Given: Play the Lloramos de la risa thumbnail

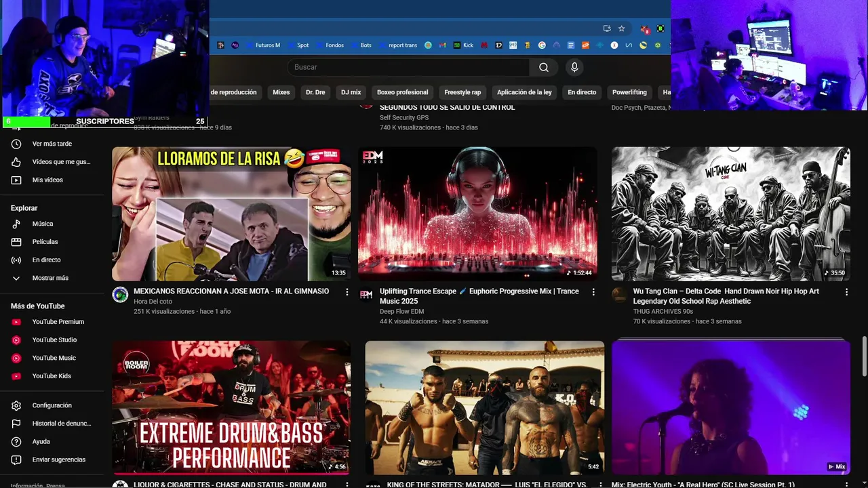Looking at the screenshot, I should (231, 214).
